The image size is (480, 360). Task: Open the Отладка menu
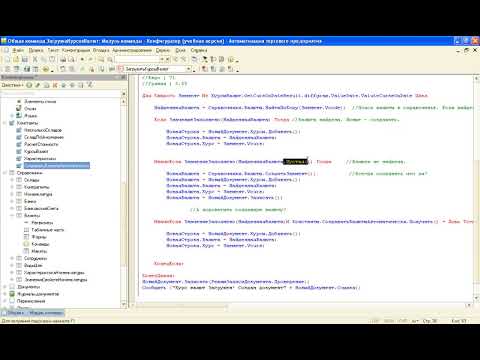101,50
